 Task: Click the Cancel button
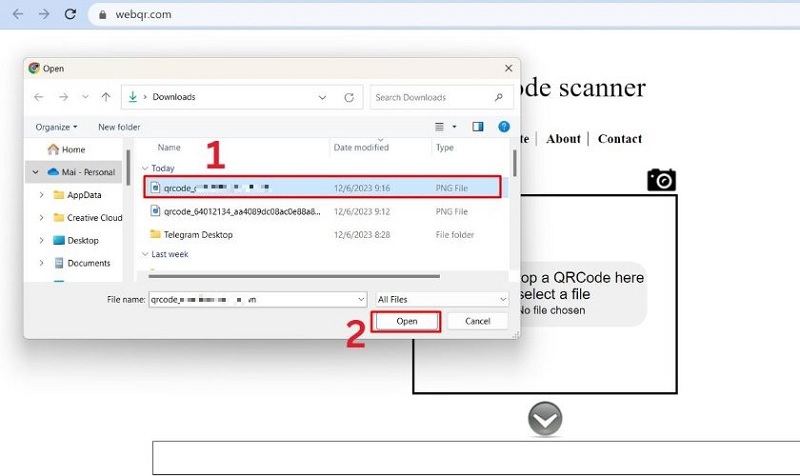coord(477,321)
